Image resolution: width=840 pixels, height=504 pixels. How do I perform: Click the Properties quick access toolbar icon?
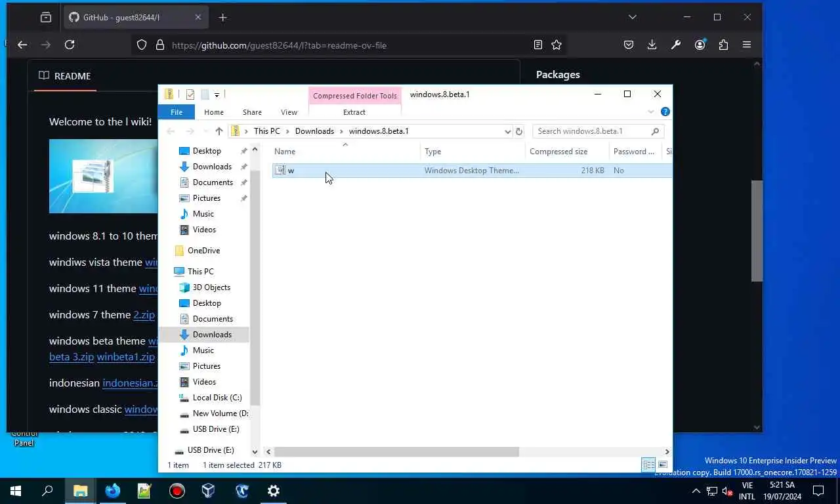point(190,94)
